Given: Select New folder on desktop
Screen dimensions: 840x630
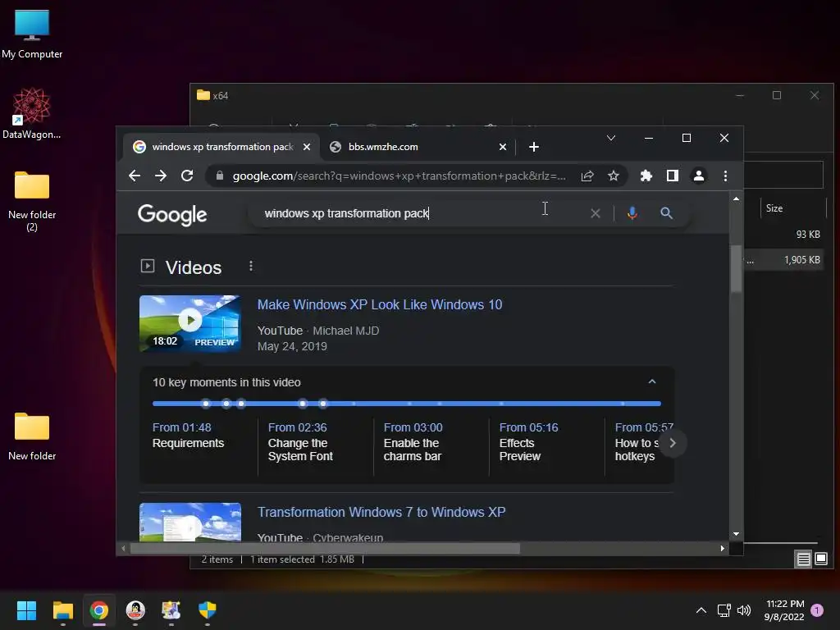Looking at the screenshot, I should tap(32, 436).
